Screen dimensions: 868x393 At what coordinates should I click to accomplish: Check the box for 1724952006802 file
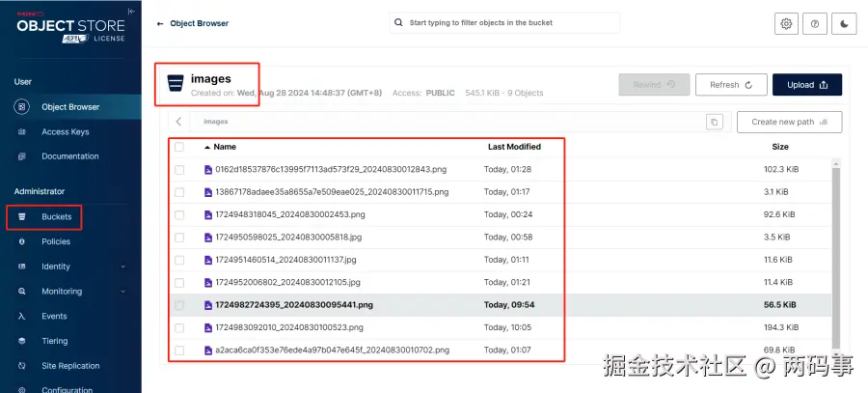point(178,283)
